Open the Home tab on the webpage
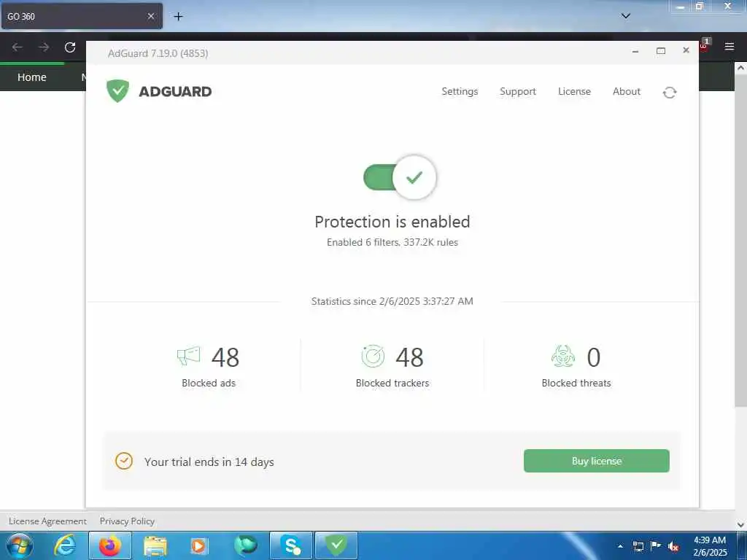747x560 pixels. (32, 77)
